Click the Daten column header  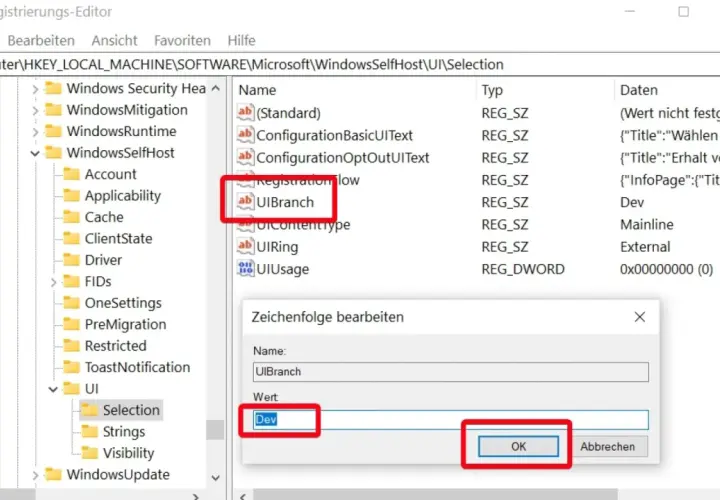[667, 90]
